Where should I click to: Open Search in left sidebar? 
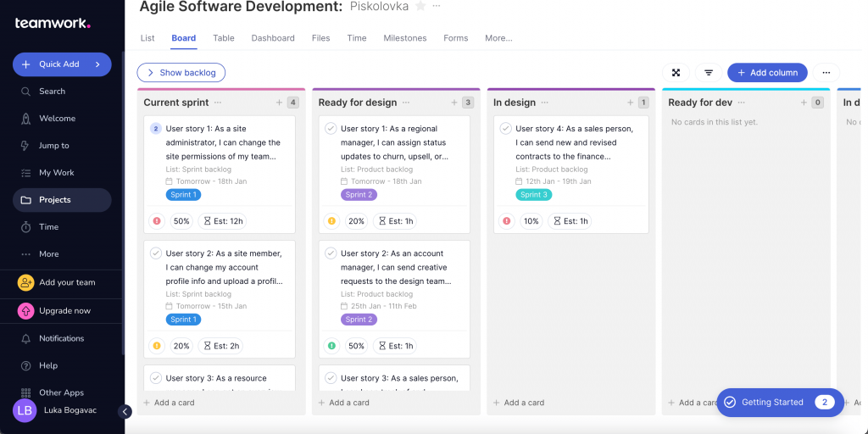coord(52,92)
